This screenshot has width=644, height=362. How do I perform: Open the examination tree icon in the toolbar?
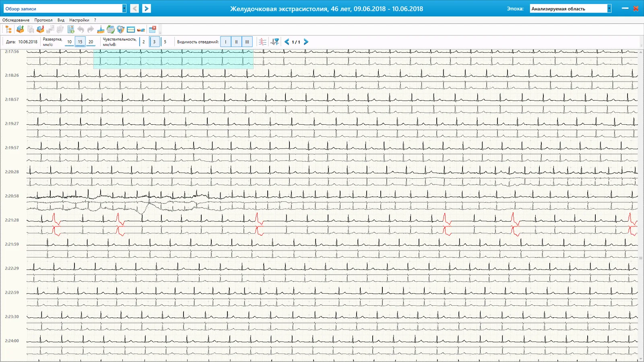pos(8,29)
